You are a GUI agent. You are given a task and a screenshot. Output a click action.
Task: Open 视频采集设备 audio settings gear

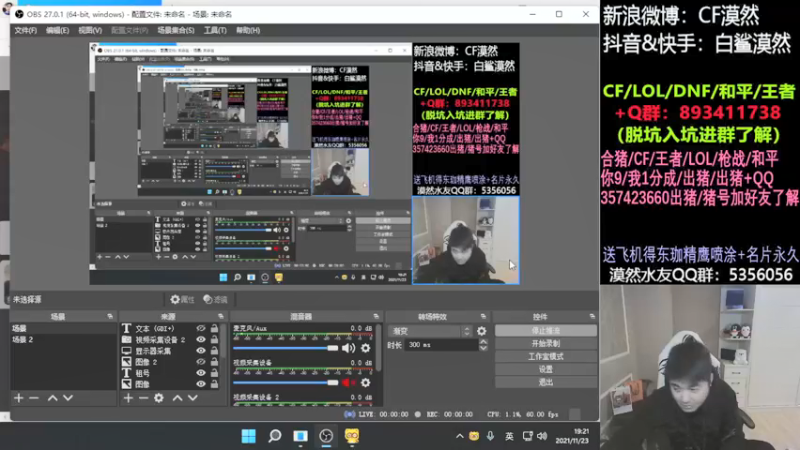pyautogui.click(x=366, y=383)
